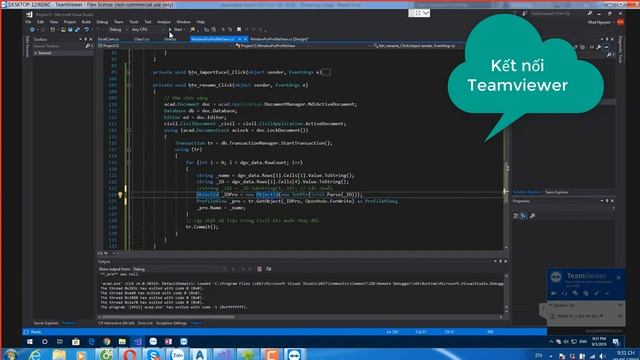Click the Navigate Backward toolbar icon
Image resolution: width=640 pixels, height=360 pixels.
32,30
